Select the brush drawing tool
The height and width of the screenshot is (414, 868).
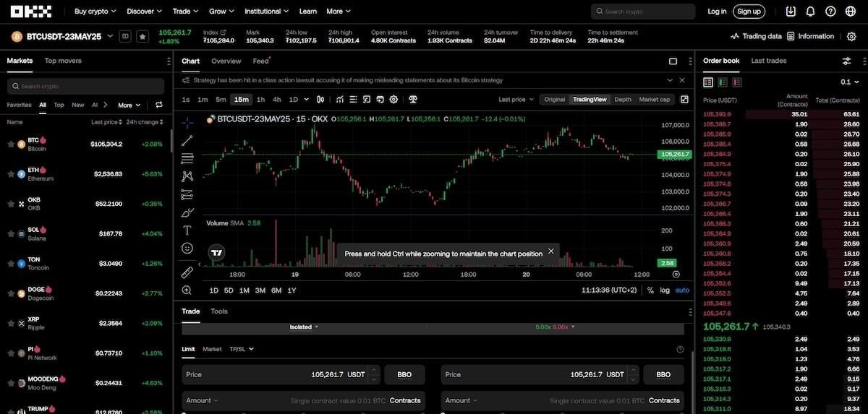click(187, 212)
